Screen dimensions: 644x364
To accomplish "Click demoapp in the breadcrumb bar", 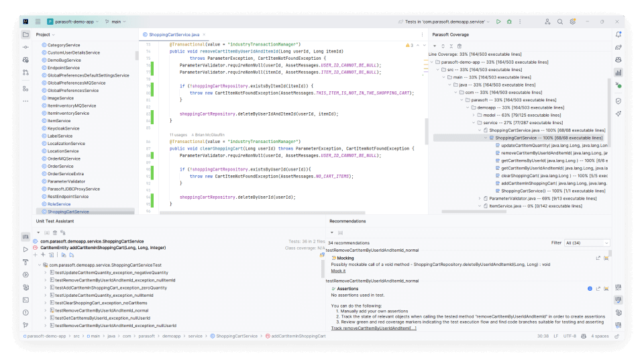I will (171, 336).
